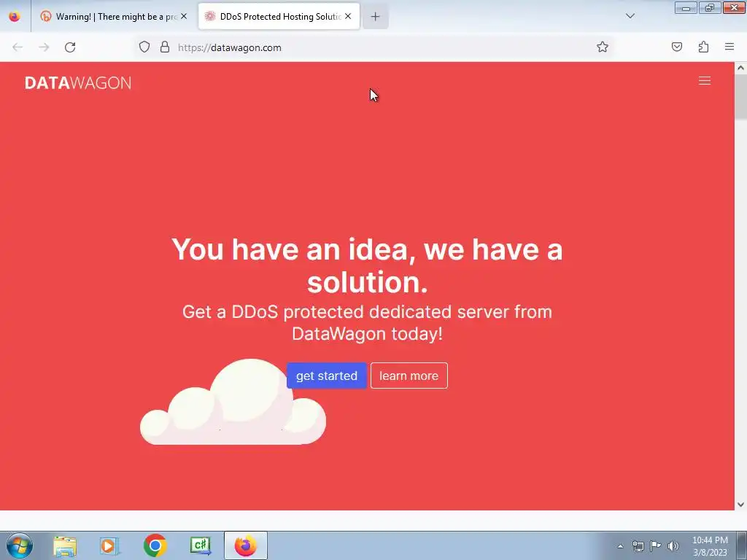Open a new tab with plus button
This screenshot has height=560, width=747.
click(376, 17)
